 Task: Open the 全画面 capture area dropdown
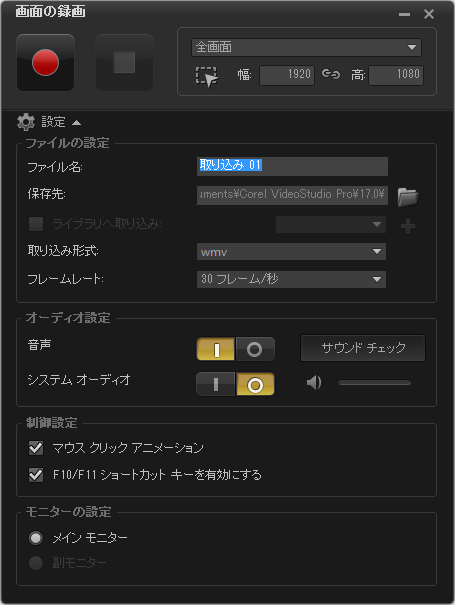click(306, 47)
